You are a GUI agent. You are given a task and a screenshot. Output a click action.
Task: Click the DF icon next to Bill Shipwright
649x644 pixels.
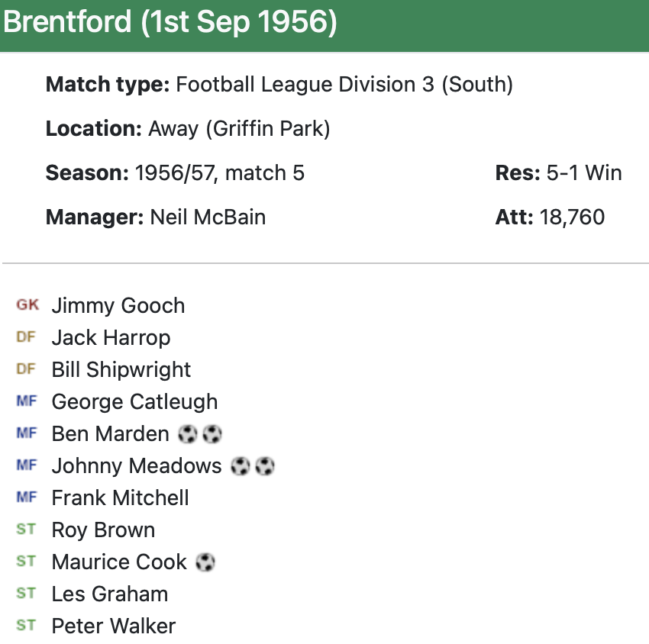tap(26, 369)
